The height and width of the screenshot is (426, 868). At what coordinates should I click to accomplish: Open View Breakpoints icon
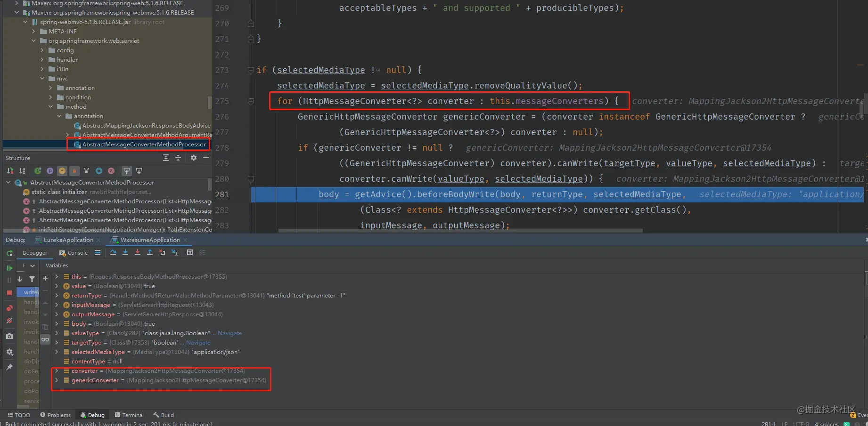tap(9, 308)
